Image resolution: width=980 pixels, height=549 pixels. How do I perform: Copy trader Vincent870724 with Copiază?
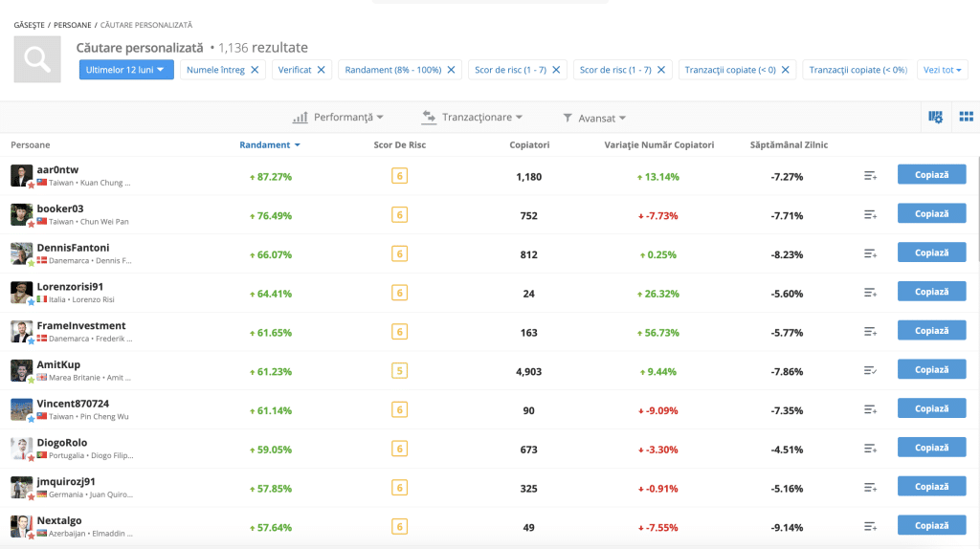[932, 408]
